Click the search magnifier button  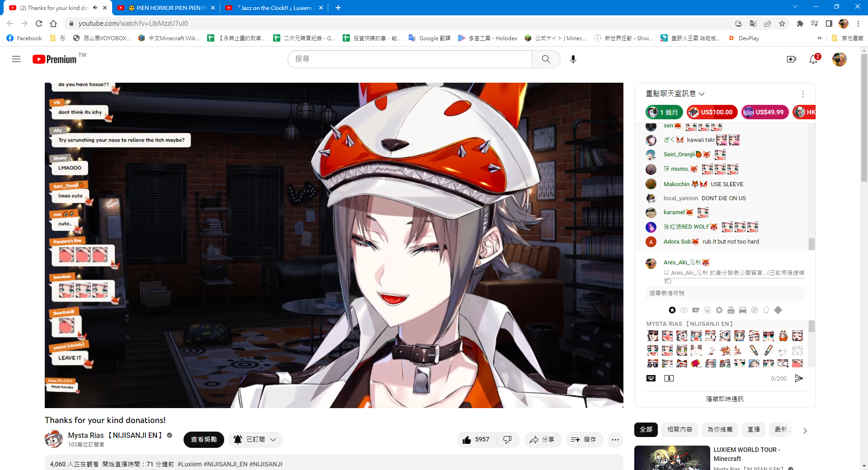[x=546, y=59]
